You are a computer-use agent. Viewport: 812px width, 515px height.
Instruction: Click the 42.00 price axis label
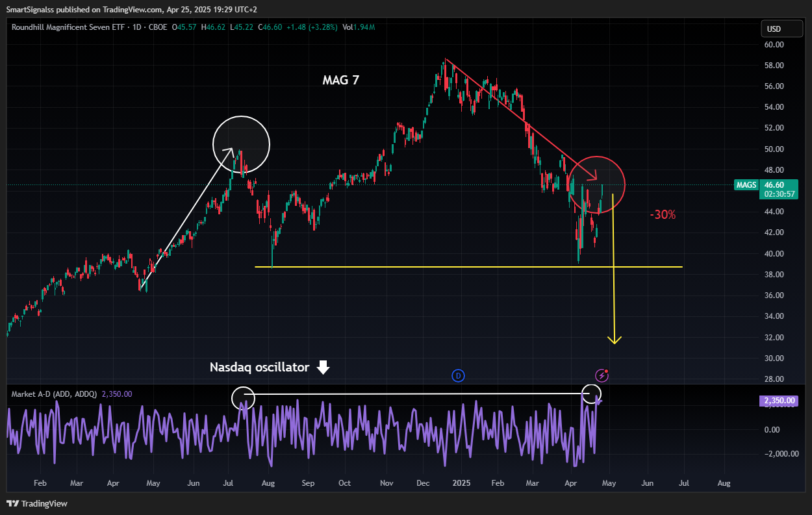coord(774,232)
